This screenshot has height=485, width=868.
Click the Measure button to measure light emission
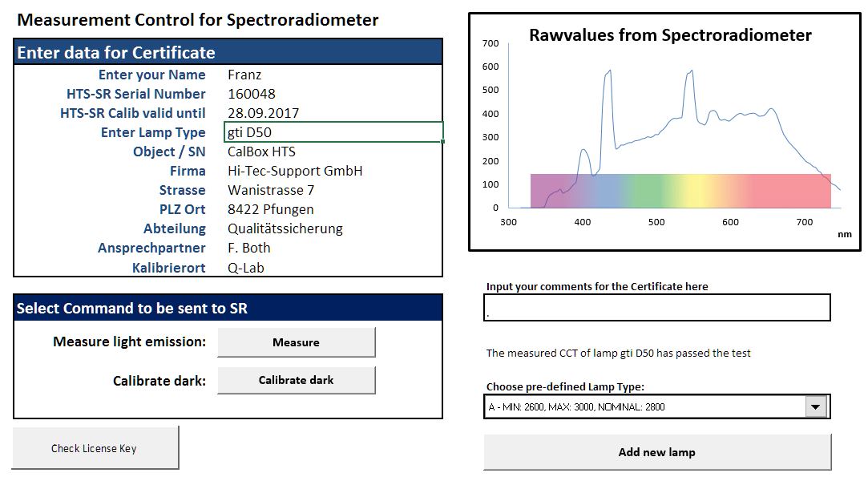point(295,342)
